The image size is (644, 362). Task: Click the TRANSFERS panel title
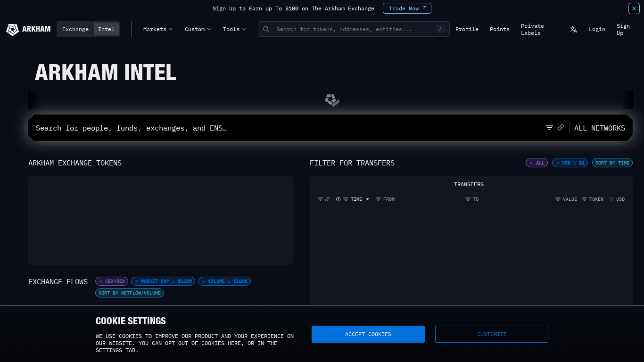469,184
